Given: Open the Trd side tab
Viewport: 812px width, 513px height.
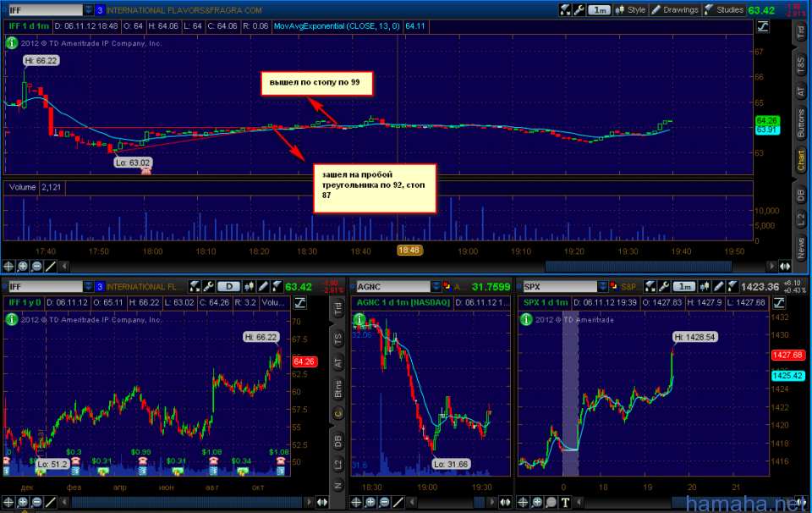Looking at the screenshot, I should [x=799, y=32].
